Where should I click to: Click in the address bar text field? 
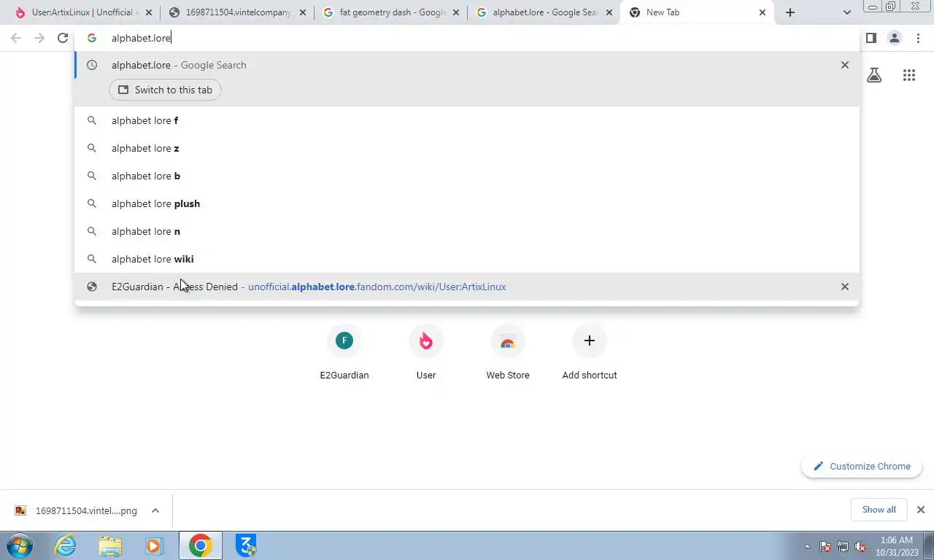[467, 38]
